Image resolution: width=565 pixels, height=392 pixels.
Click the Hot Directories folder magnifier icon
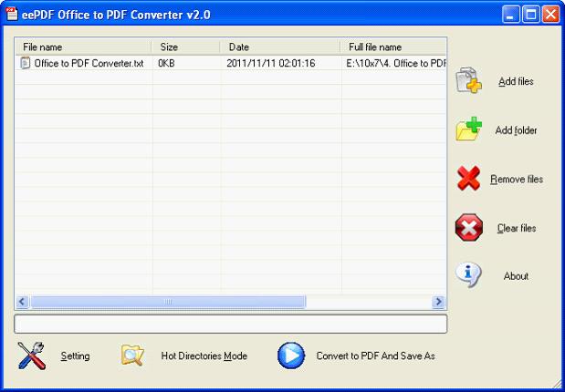pos(132,355)
